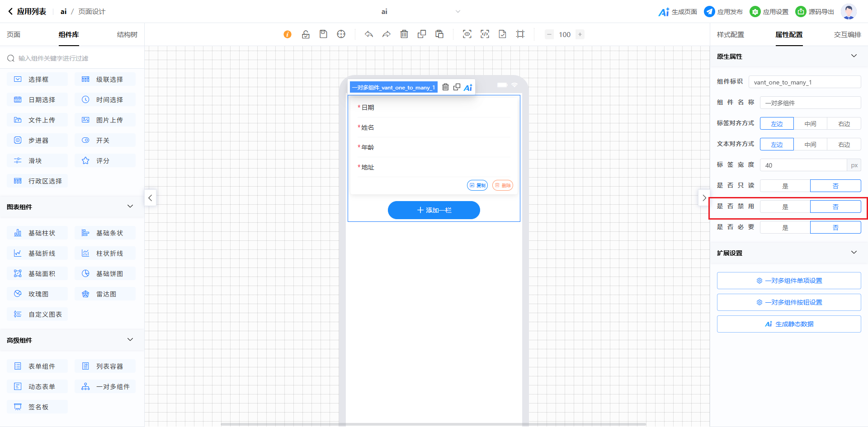This screenshot has width=868, height=427.
Task: Open the preview eye icon
Action: (x=467, y=34)
